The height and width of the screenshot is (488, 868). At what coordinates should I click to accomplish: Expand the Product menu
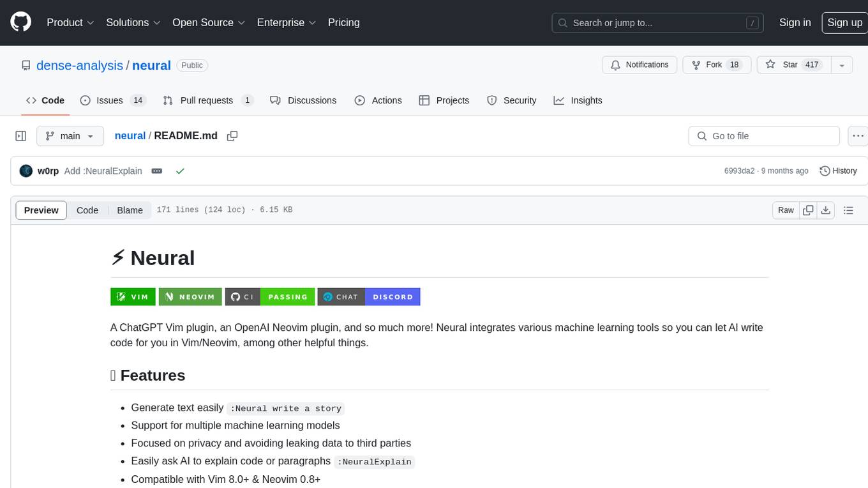70,22
